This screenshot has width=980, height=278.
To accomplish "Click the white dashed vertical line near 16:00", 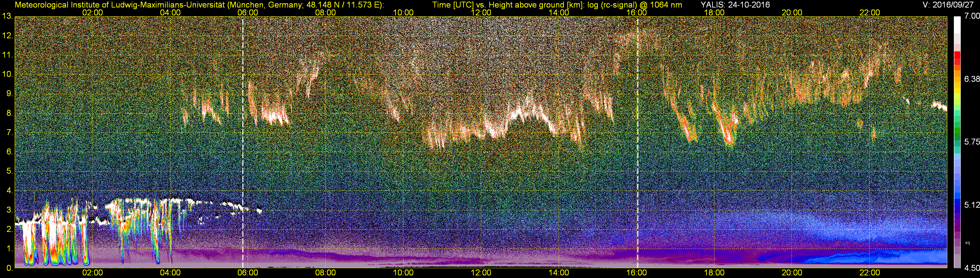I will (638, 142).
